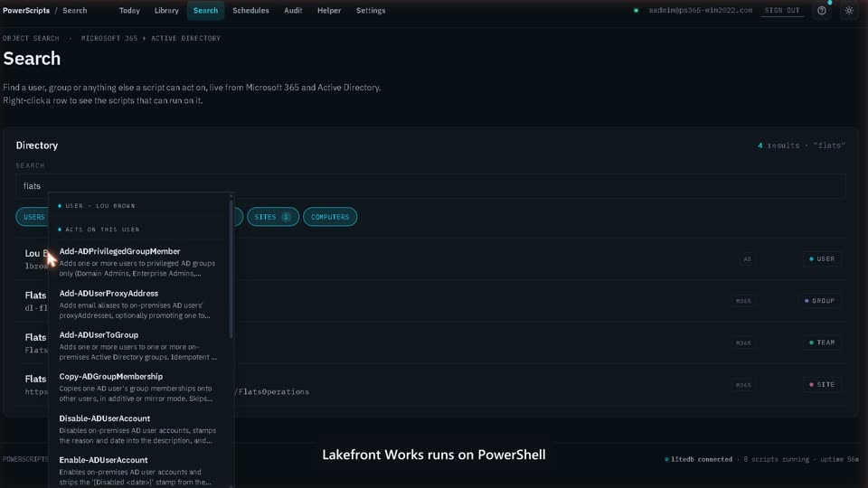
Task: Click the ACTS ON THIS USER menu label
Action: tap(102, 230)
